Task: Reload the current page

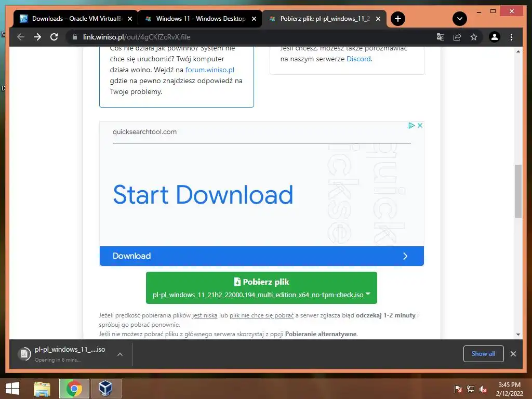Action: point(54,37)
